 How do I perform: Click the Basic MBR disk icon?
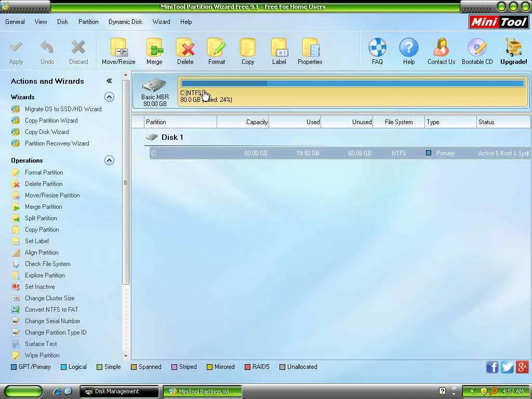click(x=154, y=85)
